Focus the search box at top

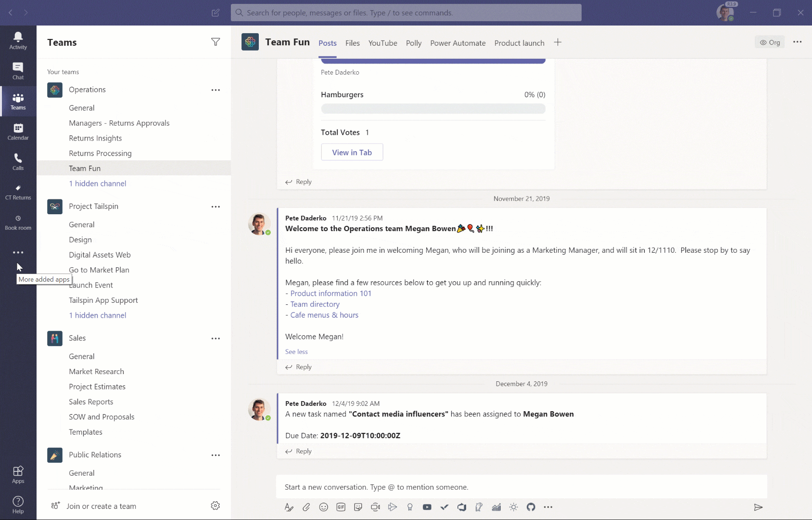click(x=406, y=13)
